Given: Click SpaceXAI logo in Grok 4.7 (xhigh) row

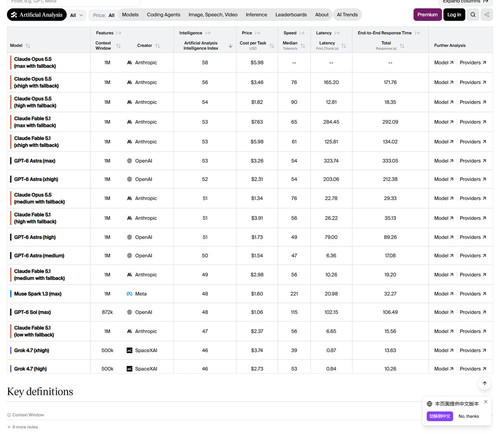Looking at the screenshot, I should [129, 350].
